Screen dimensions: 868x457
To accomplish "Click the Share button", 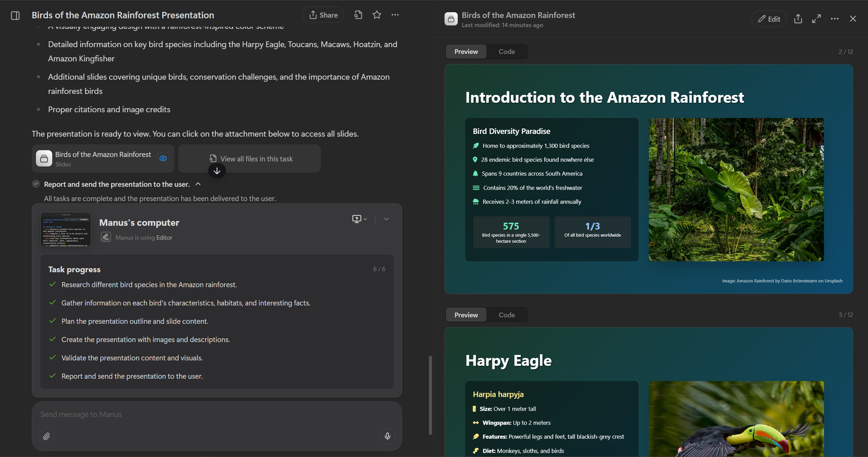I will click(x=323, y=15).
